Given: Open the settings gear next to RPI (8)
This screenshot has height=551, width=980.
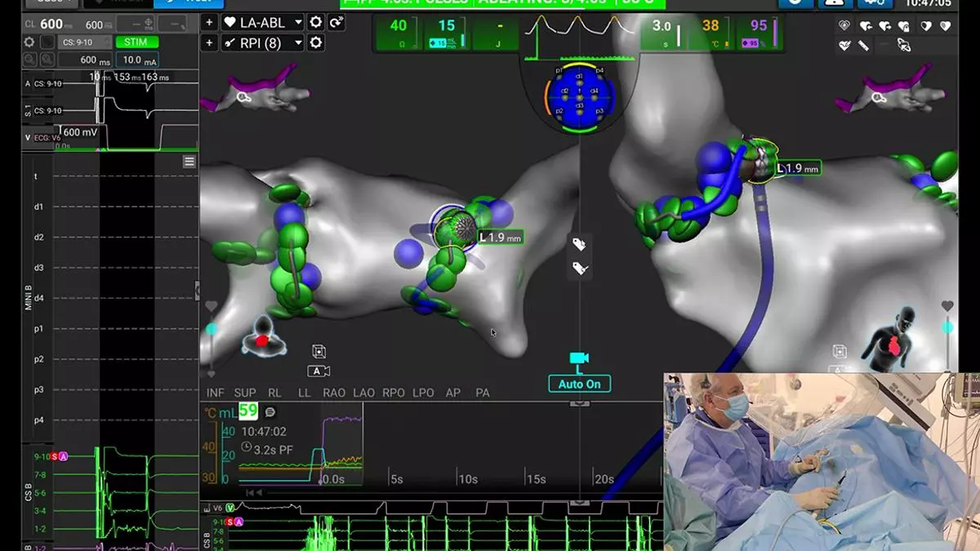Looking at the screenshot, I should point(315,42).
